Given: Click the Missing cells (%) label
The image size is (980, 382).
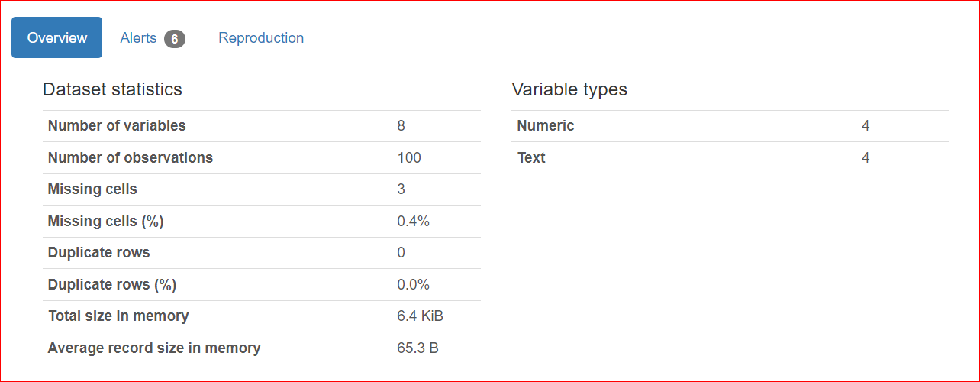Looking at the screenshot, I should coord(106,221).
